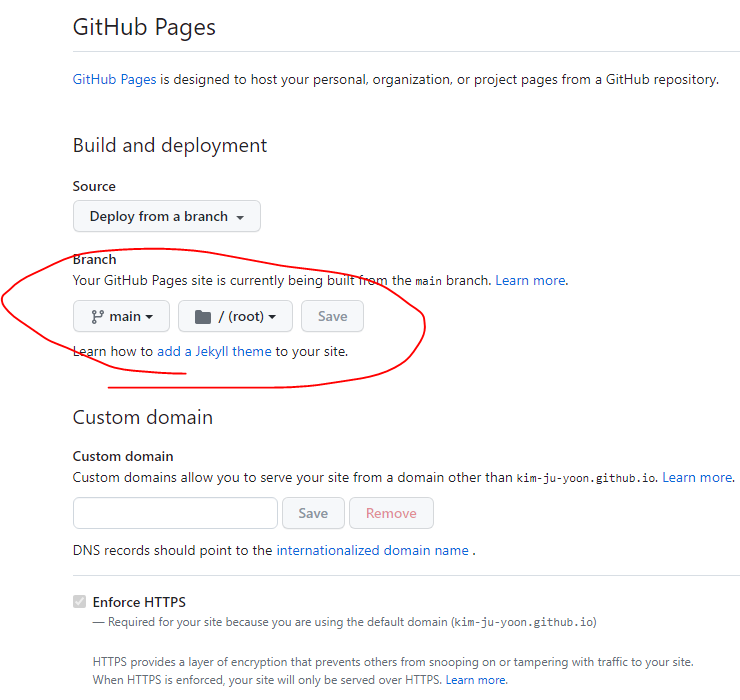Open the / (root) folder dropdown
Image resolution: width=740 pixels, height=700 pixels.
235,316
